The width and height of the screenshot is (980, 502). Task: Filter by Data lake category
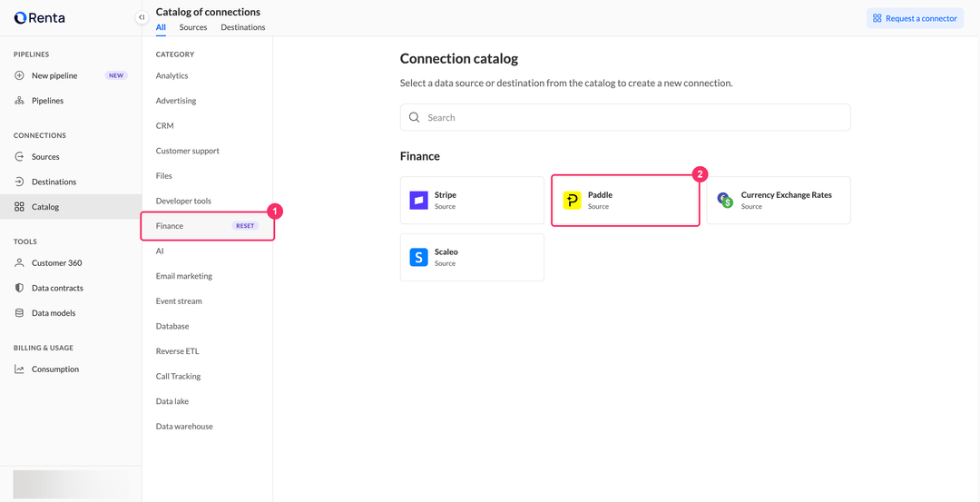pos(171,400)
